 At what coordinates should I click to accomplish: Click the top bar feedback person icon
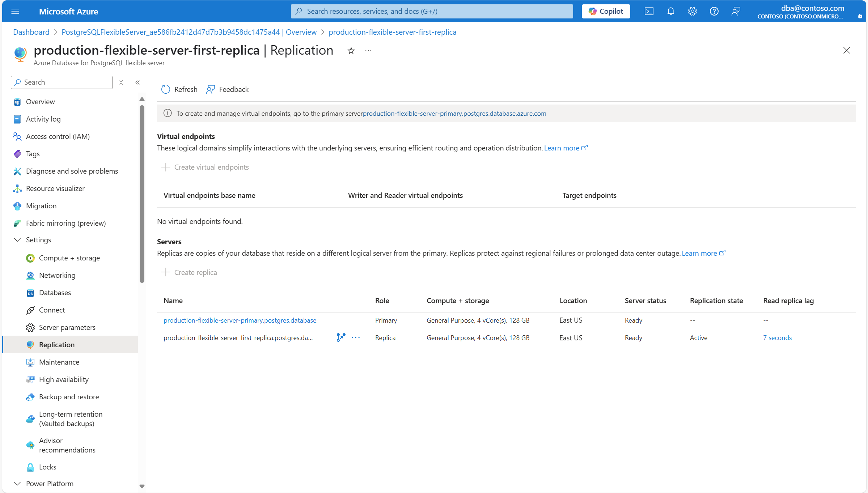click(736, 11)
